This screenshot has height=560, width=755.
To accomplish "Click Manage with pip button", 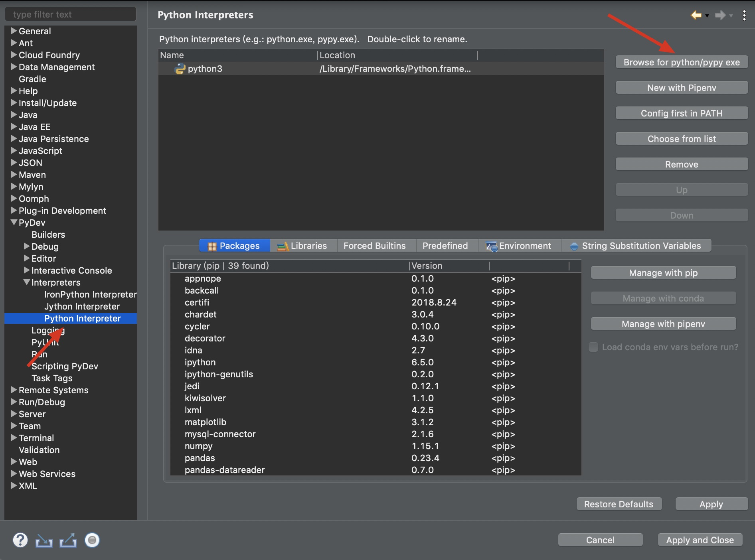I will coord(663,273).
